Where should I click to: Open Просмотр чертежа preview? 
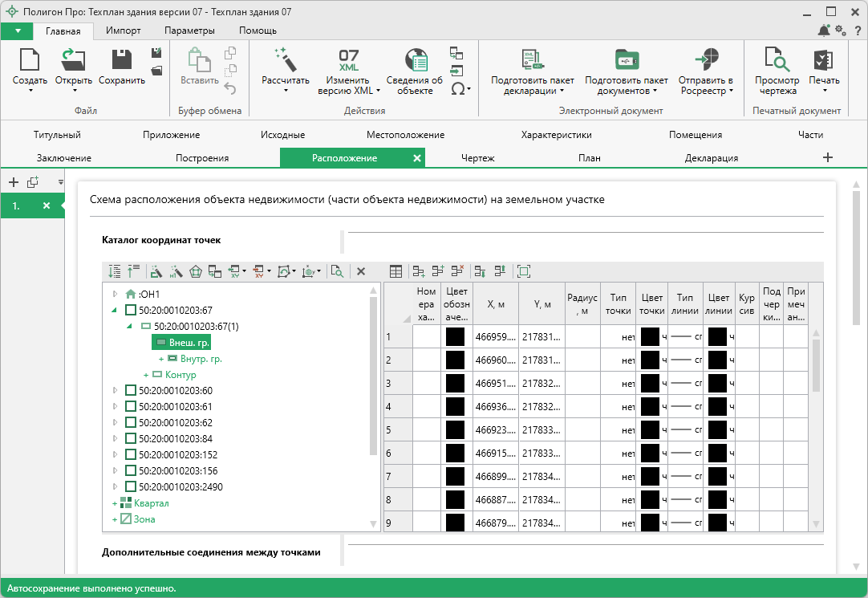[777, 60]
